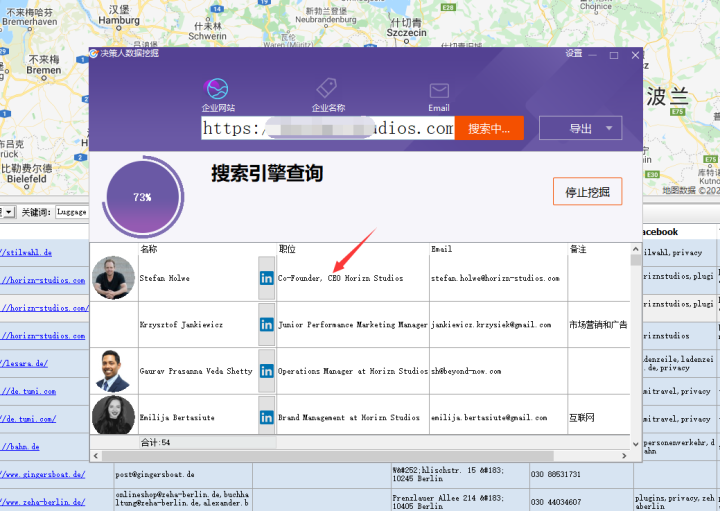Screen dimensions: 720x511
Task: Click 停止挖掘 stop mining button
Action: pos(587,191)
